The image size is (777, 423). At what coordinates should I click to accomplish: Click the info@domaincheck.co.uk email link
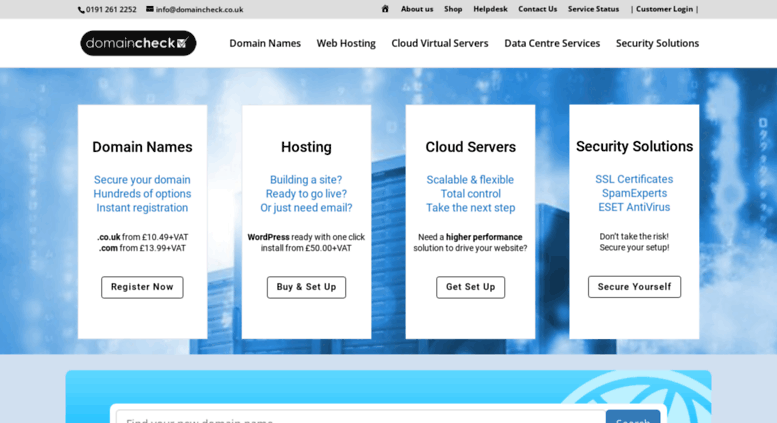[x=199, y=9]
